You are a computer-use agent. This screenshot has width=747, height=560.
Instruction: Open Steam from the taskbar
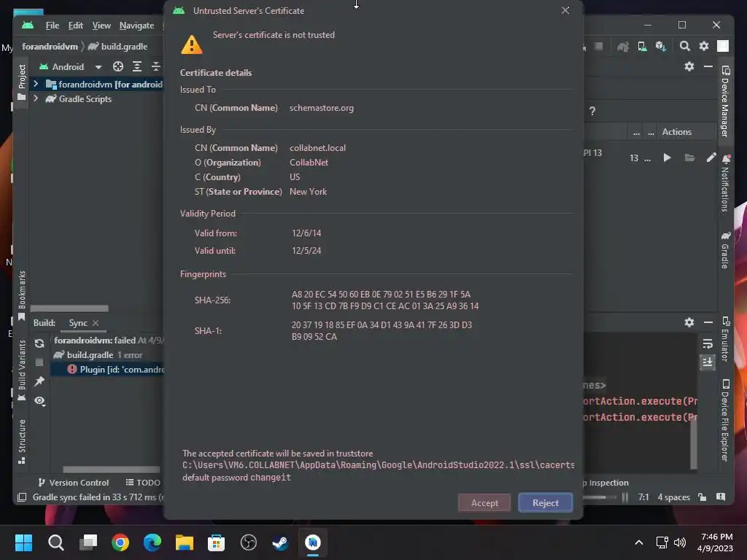[280, 542]
